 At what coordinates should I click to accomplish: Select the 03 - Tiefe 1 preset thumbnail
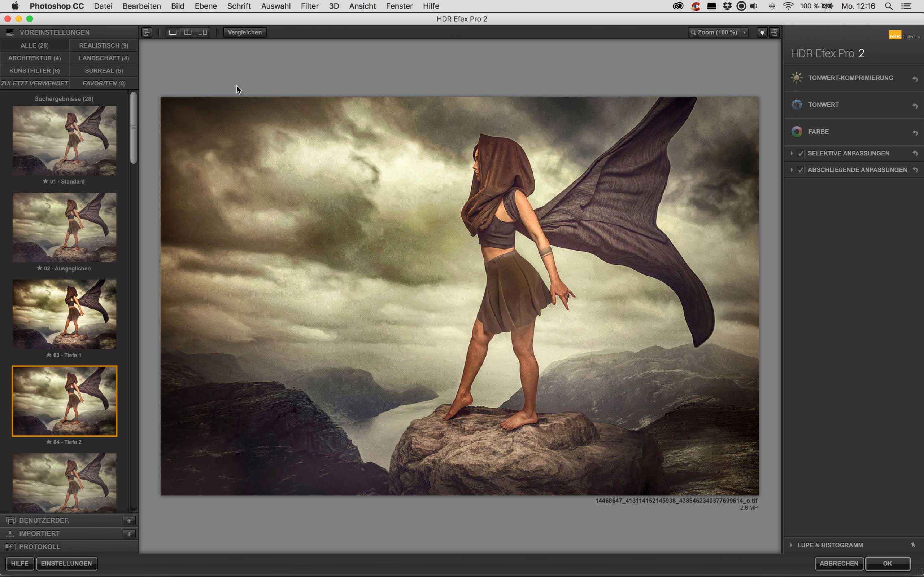pyautogui.click(x=64, y=314)
